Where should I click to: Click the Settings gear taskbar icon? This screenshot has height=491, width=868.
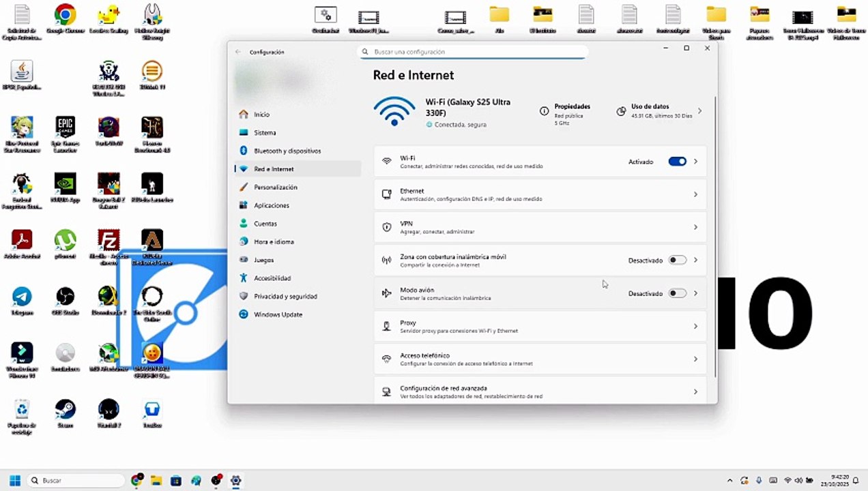pos(235,480)
